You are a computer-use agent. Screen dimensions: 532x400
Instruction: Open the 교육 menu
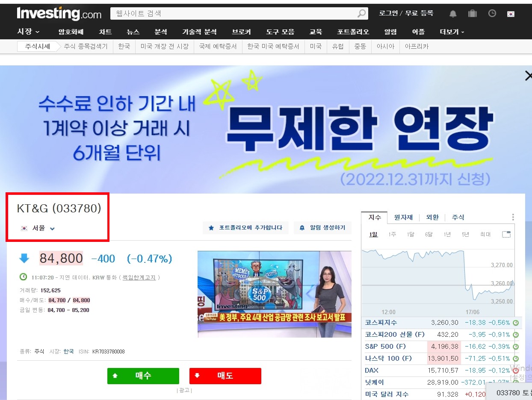tap(316, 32)
